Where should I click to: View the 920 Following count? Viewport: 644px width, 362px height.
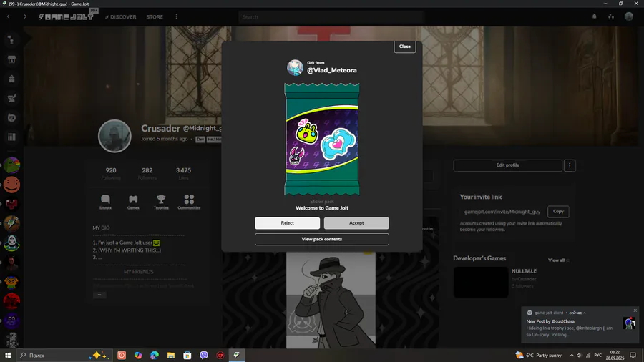pos(111,173)
